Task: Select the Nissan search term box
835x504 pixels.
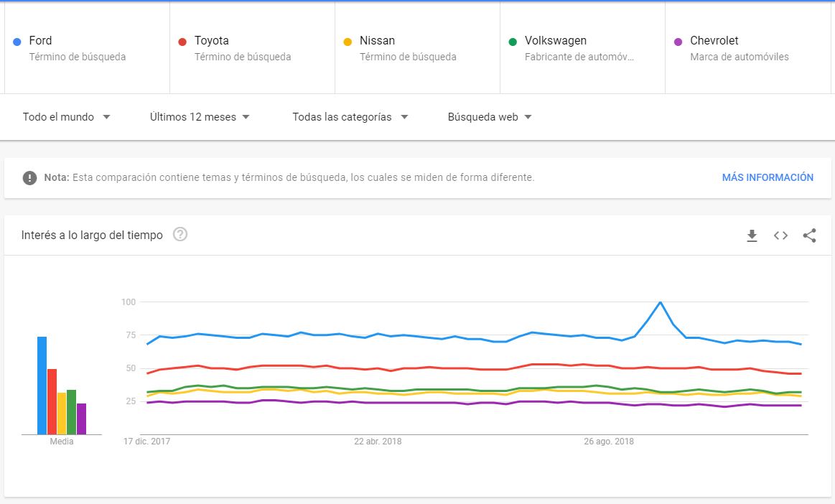Action: coord(416,48)
